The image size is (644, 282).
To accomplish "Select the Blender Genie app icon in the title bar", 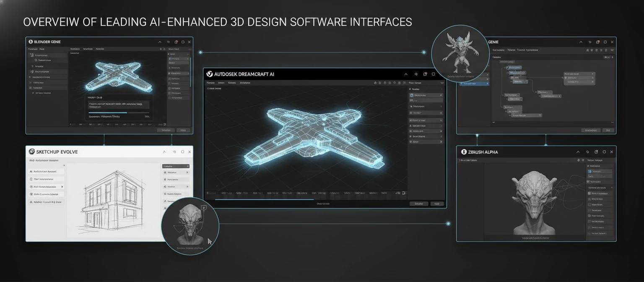I will tap(31, 42).
